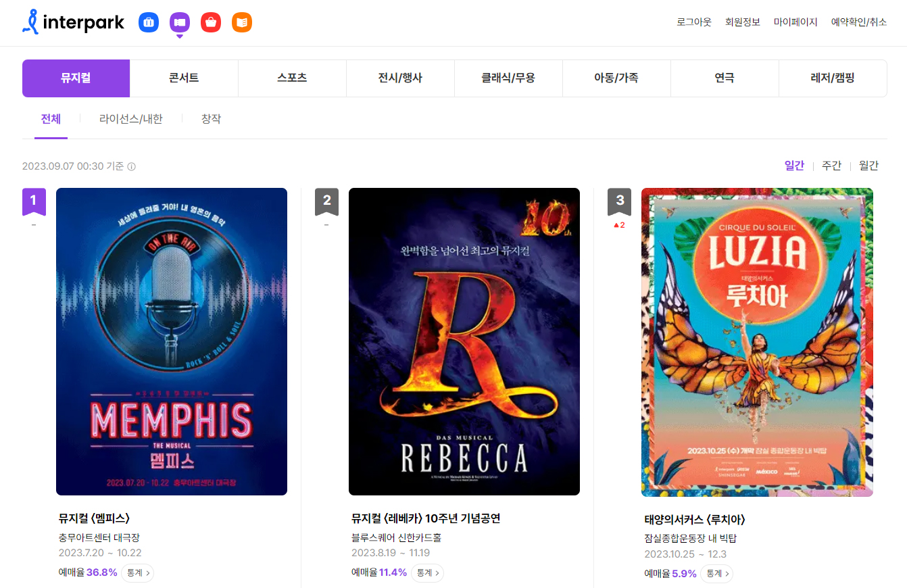Select the 아동/가족 category tab
This screenshot has height=588, width=907.
click(616, 78)
